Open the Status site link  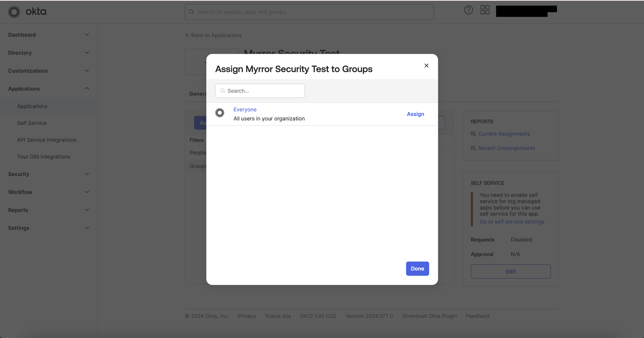tap(278, 316)
